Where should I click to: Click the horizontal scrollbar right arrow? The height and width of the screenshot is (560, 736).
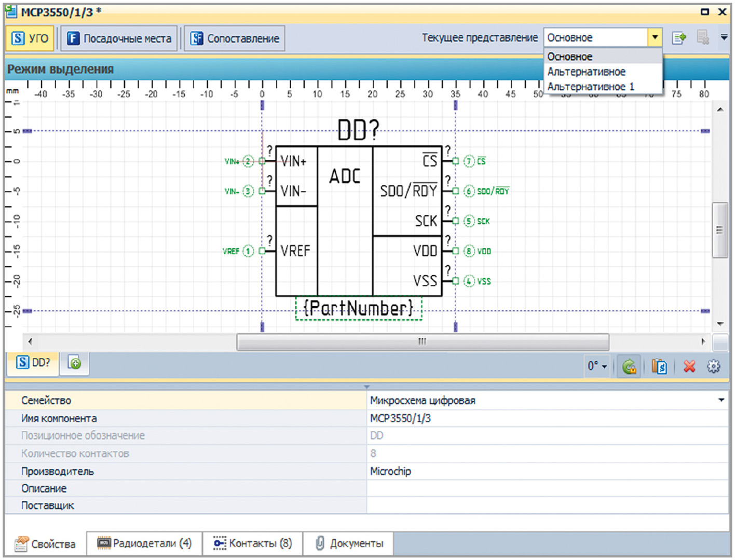703,342
